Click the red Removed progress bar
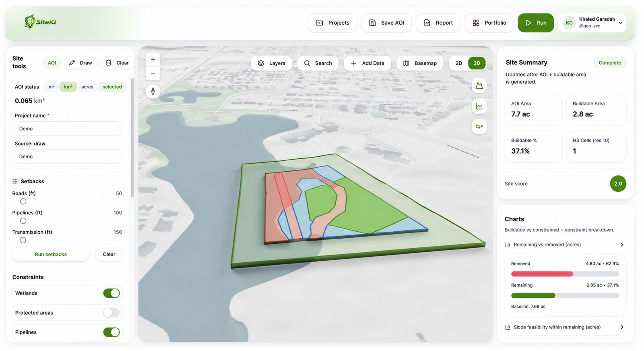 [x=542, y=274]
